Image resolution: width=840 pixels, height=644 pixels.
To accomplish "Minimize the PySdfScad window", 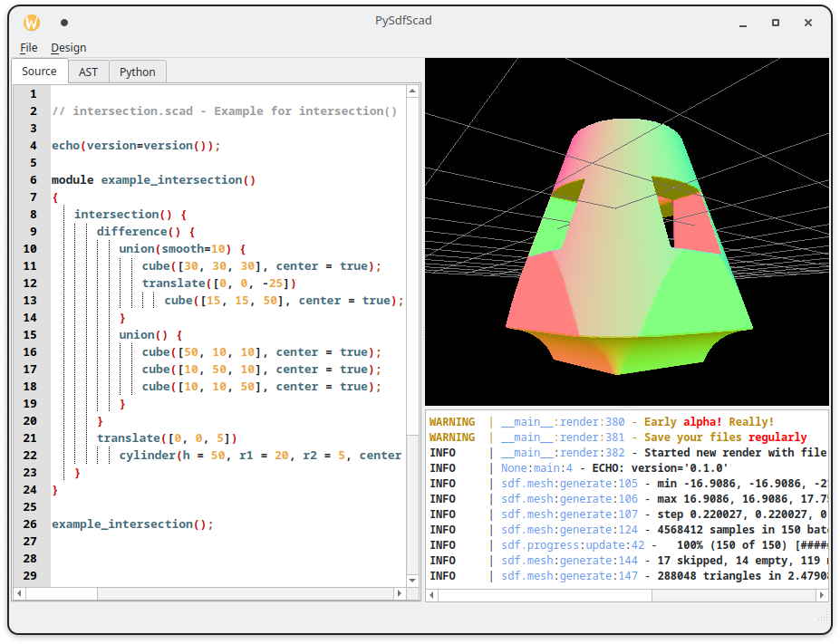I will point(742,23).
